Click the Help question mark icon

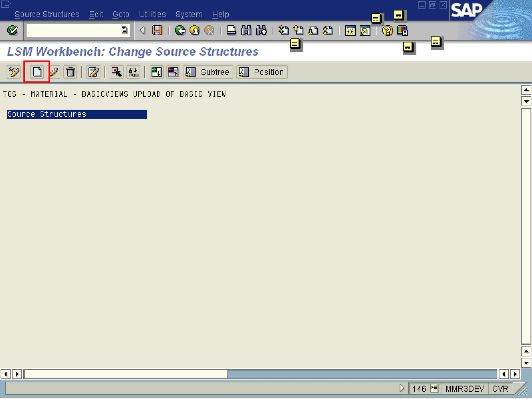[x=387, y=31]
